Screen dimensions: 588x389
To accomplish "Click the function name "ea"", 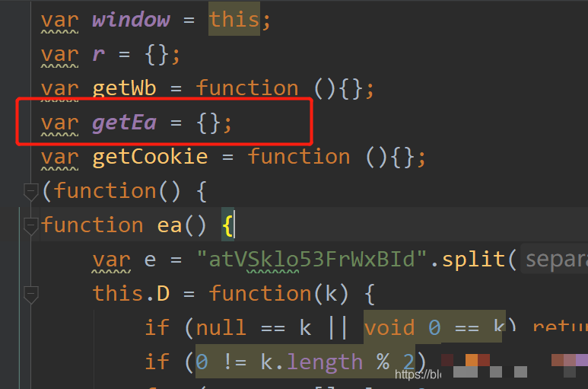I will tap(169, 225).
